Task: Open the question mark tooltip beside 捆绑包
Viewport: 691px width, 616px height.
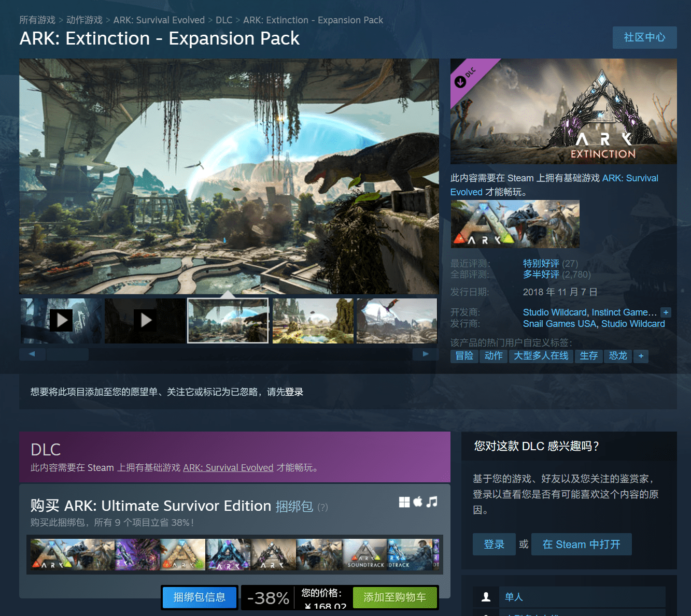Action: 322,508
